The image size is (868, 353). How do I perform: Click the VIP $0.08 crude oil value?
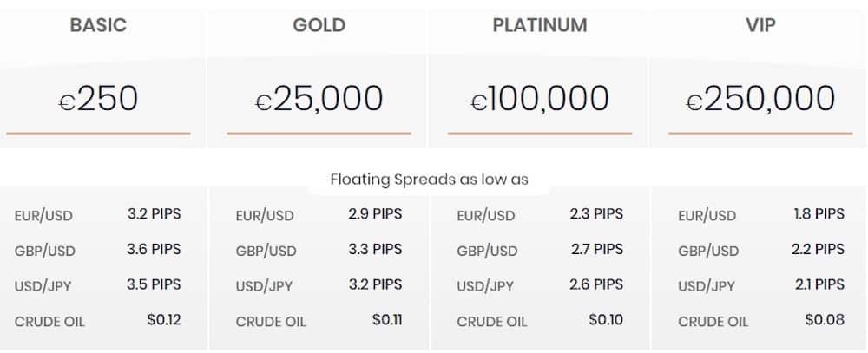click(825, 320)
